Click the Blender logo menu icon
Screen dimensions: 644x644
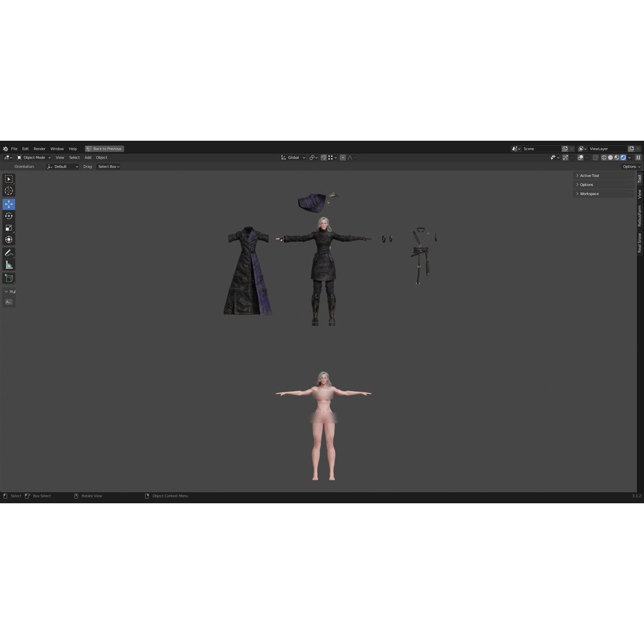pos(5,148)
